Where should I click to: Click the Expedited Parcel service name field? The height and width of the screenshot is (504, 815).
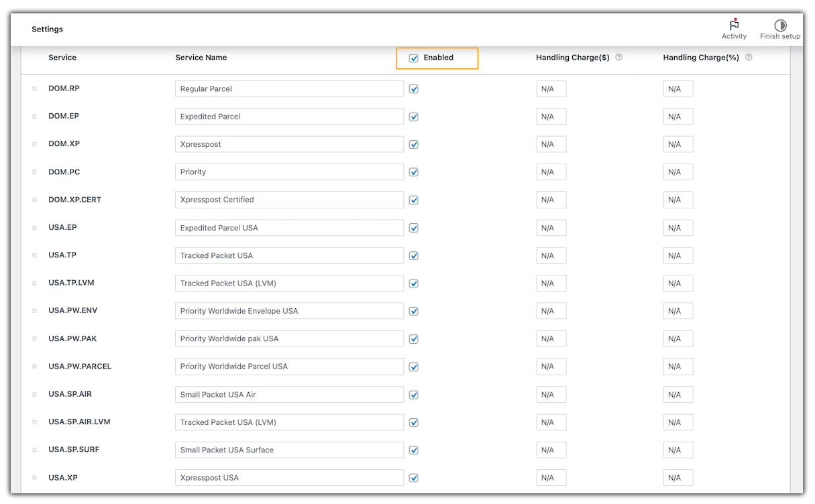[x=289, y=117]
